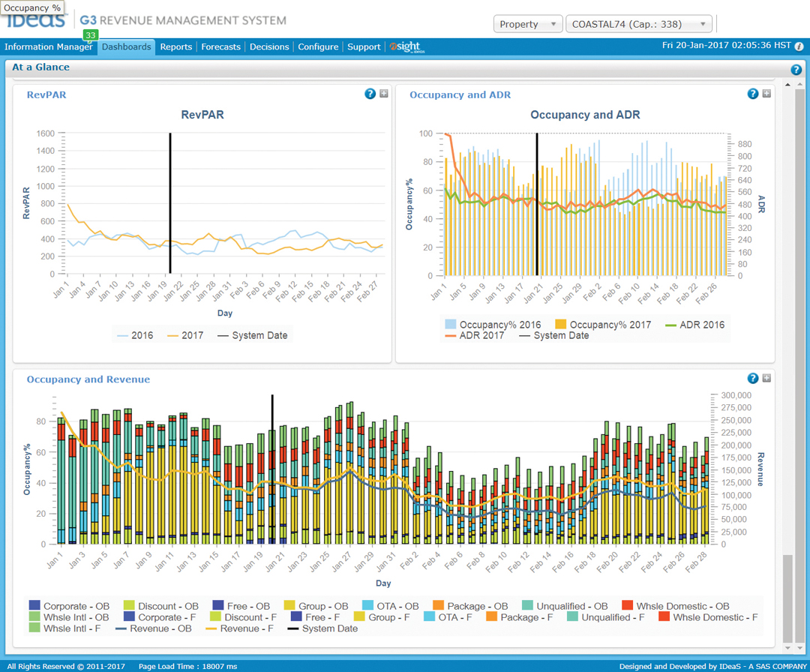The height and width of the screenshot is (672, 810).
Task: Open the Property selector dropdown
Action: pyautogui.click(x=528, y=24)
